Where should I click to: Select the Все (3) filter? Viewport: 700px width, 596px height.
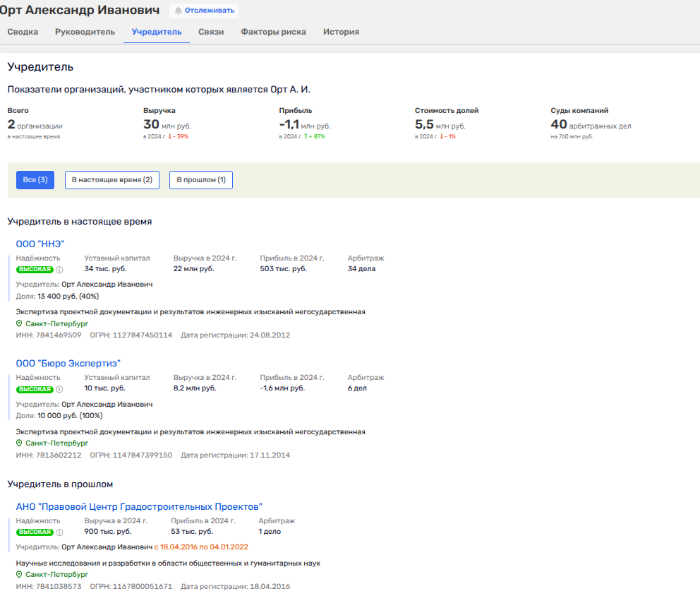pos(35,180)
